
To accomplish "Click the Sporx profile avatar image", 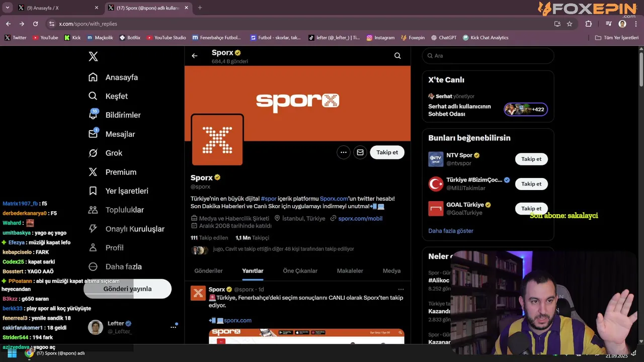I will (x=217, y=140).
